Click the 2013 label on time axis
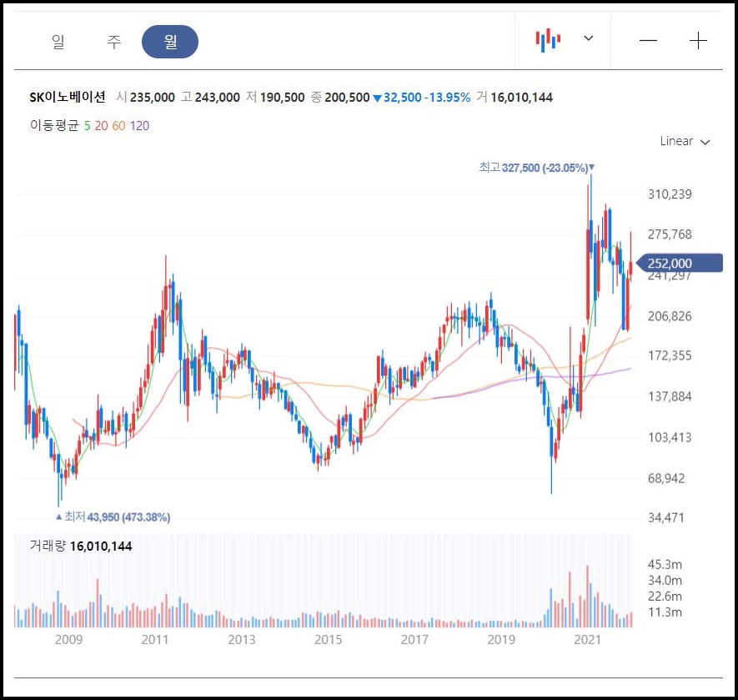 (x=242, y=640)
